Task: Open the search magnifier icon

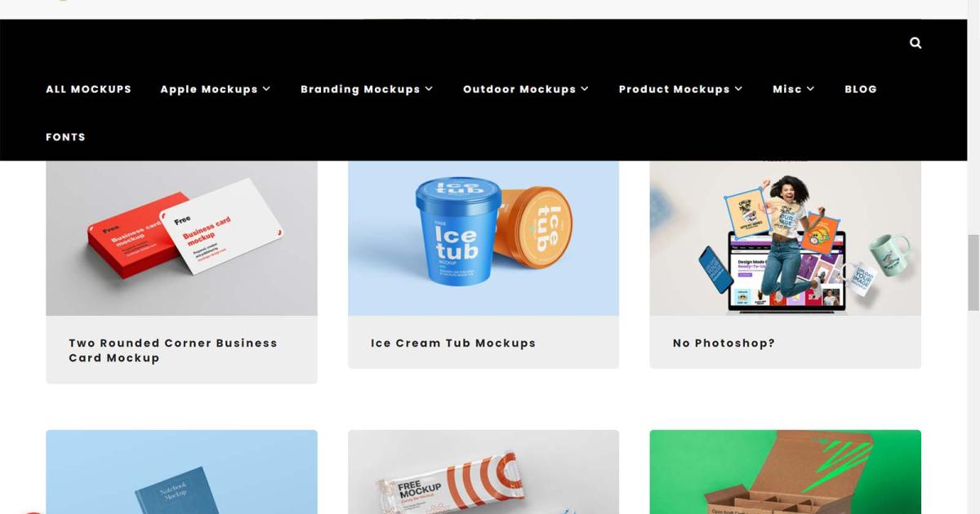Action: tap(915, 42)
